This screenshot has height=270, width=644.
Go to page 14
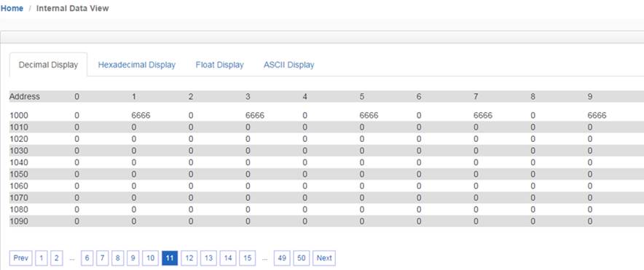click(228, 258)
